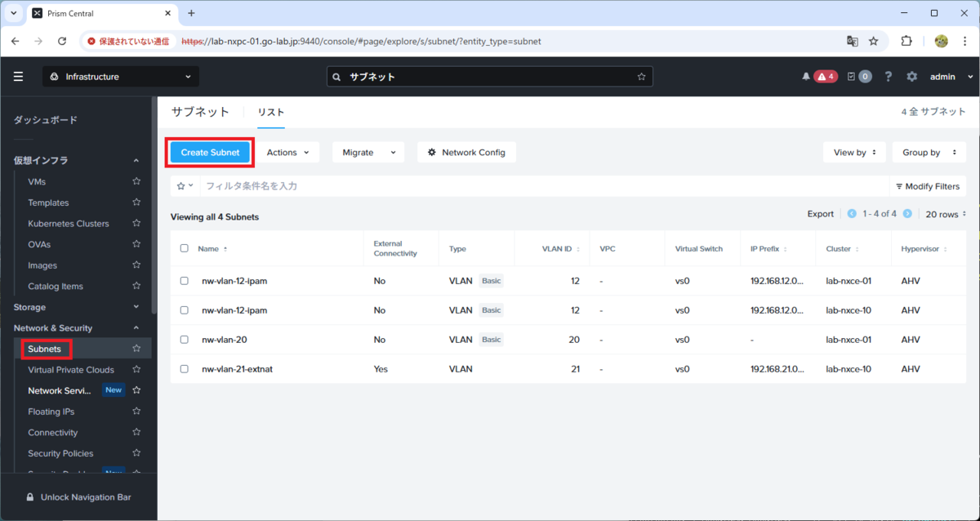Screen dimensions: 980x521
Task: Click the Create Subnet button
Action: pos(211,152)
